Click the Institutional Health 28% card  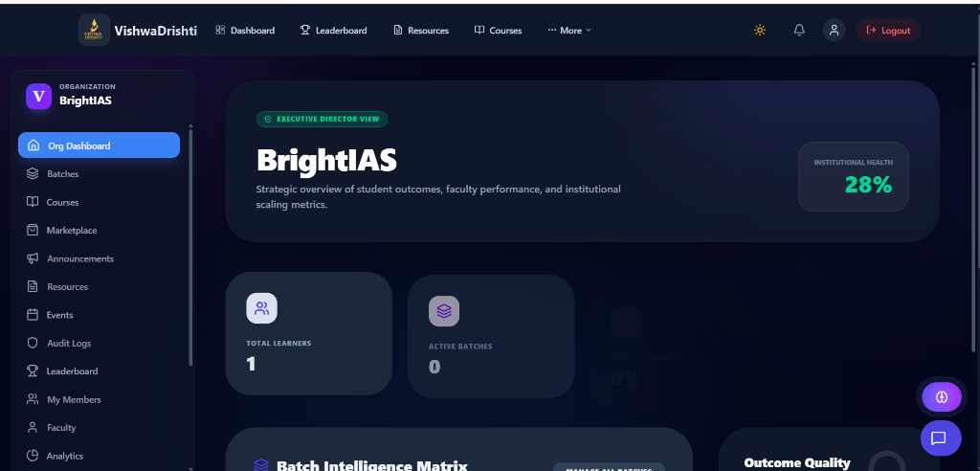pyautogui.click(x=853, y=176)
